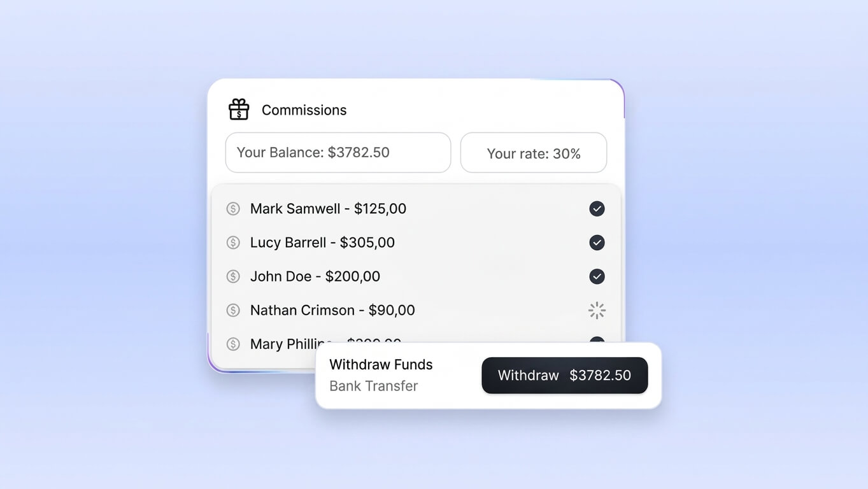Select the Your Balance field

tap(338, 152)
